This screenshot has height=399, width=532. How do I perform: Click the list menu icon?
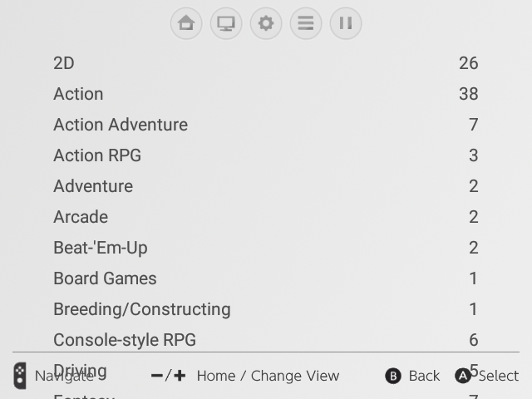306,23
